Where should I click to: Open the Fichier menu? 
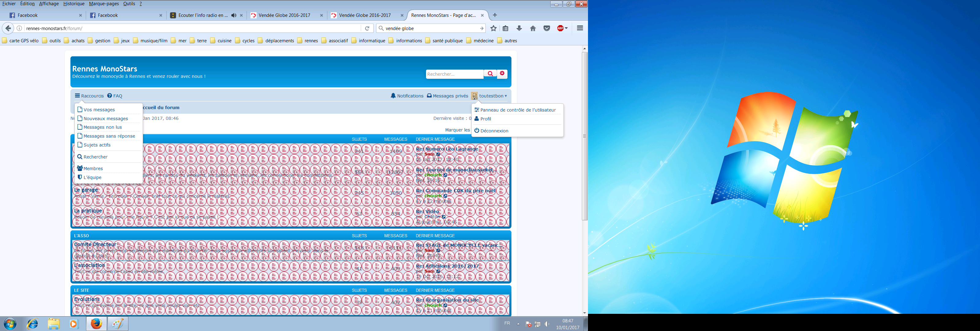(9, 3)
